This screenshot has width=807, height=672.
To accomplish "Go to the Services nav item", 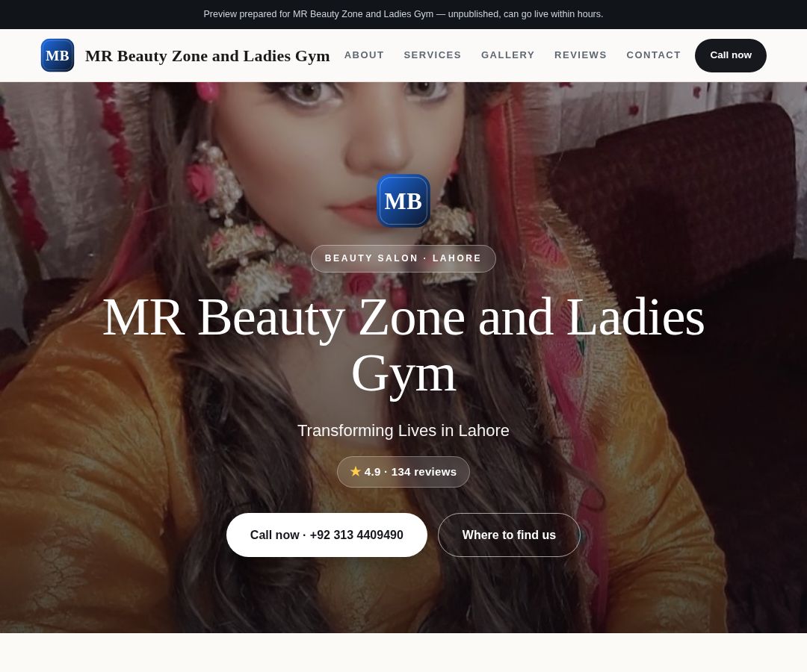I will (433, 55).
